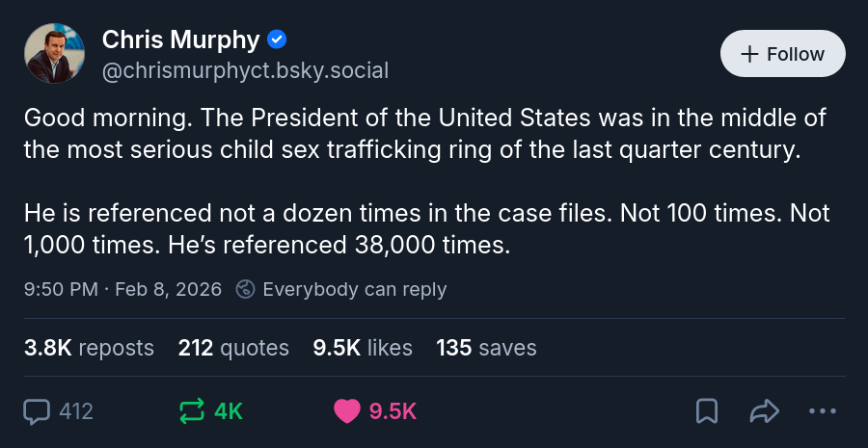
Task: Open Chris Murphy's profile avatar
Action: tap(55, 54)
